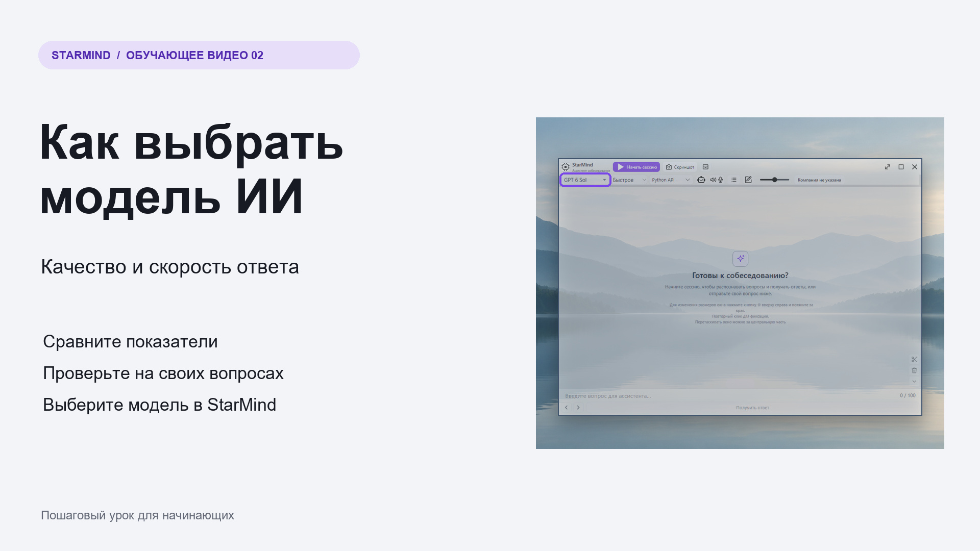980x551 pixels.
Task: Toggle the microphone icon
Action: (721, 180)
